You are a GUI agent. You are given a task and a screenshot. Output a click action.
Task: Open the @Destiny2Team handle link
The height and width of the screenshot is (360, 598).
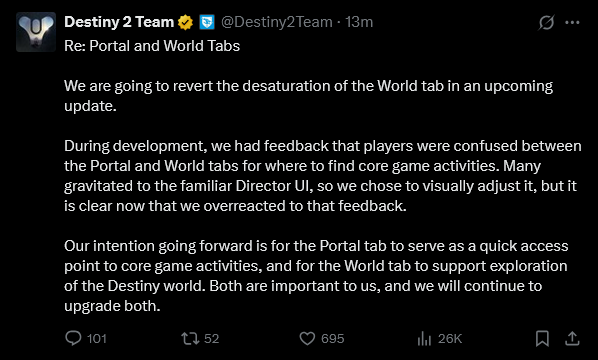(276, 22)
